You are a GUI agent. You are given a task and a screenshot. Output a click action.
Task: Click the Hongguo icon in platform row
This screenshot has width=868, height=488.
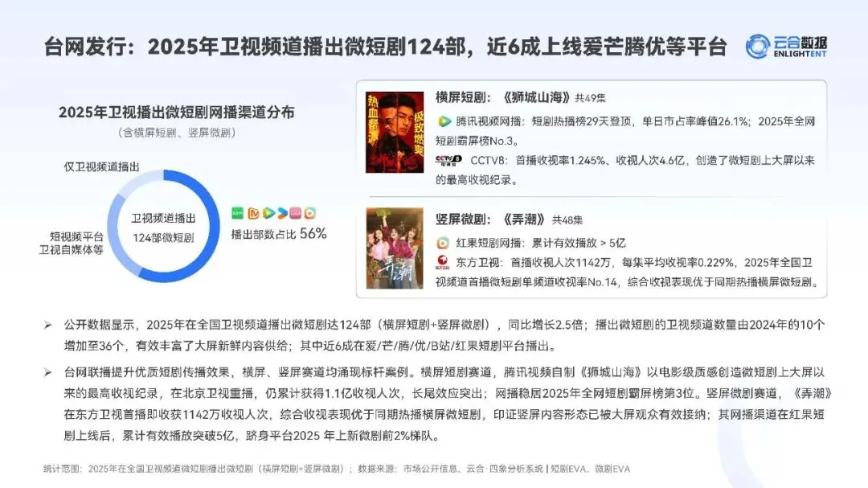310,213
